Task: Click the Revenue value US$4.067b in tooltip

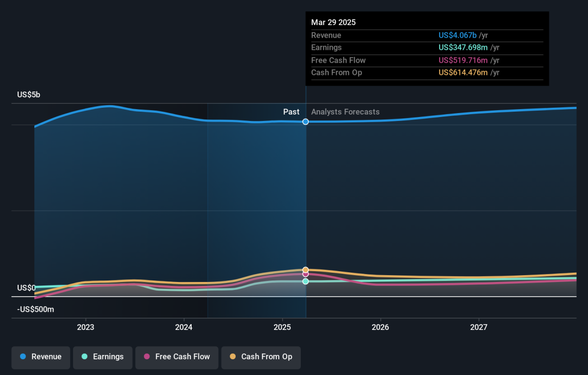Action: (458, 35)
